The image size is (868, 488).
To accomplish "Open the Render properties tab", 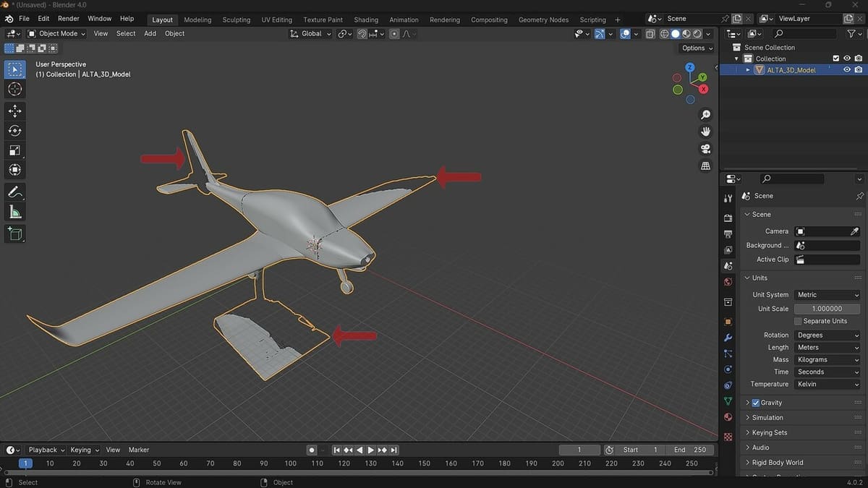I will 728,218.
